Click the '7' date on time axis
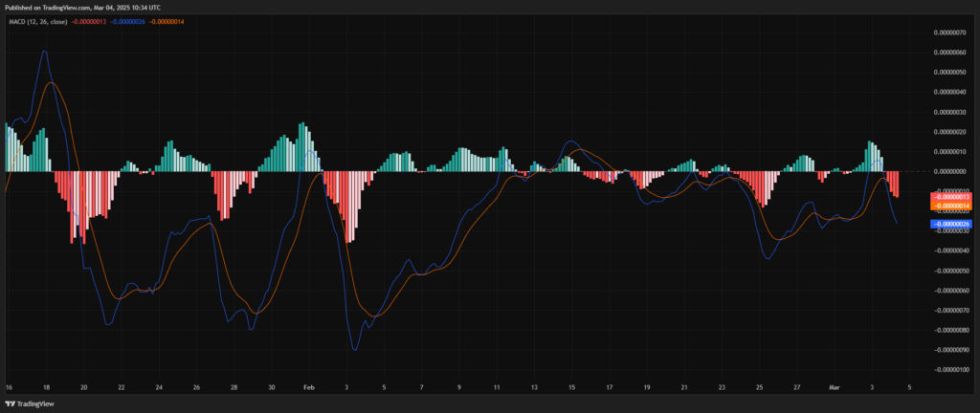The width and height of the screenshot is (980, 413). pos(422,387)
